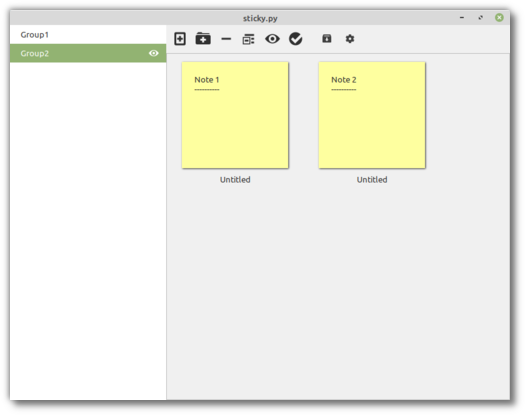The height and width of the screenshot is (416, 526).
Task: Toggle the eye visibility icon in toolbar
Action: (272, 39)
